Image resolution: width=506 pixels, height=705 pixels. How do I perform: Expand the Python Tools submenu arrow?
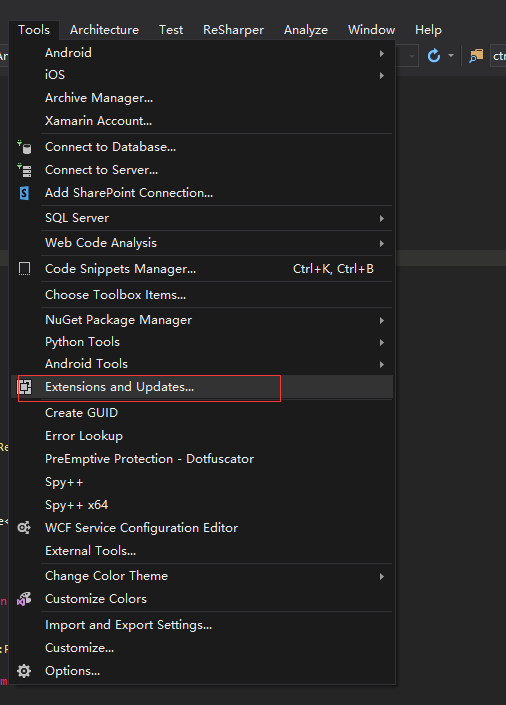click(381, 342)
